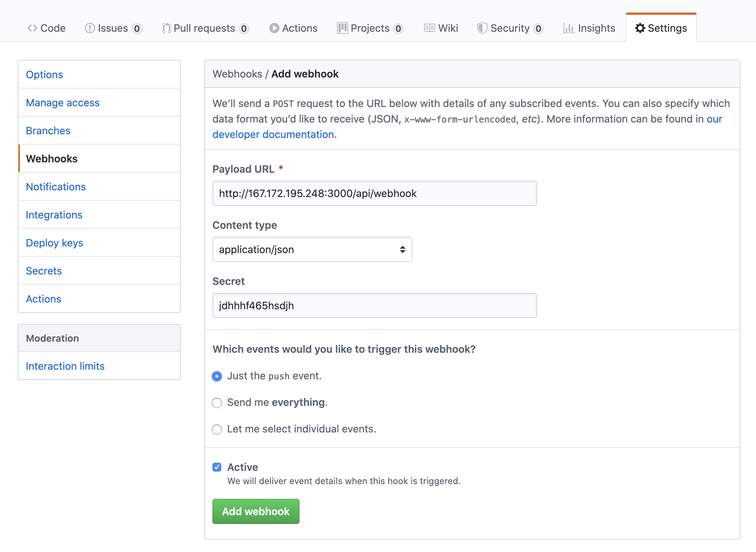Open the Issues tab
The height and width of the screenshot is (552, 756).
pos(114,28)
